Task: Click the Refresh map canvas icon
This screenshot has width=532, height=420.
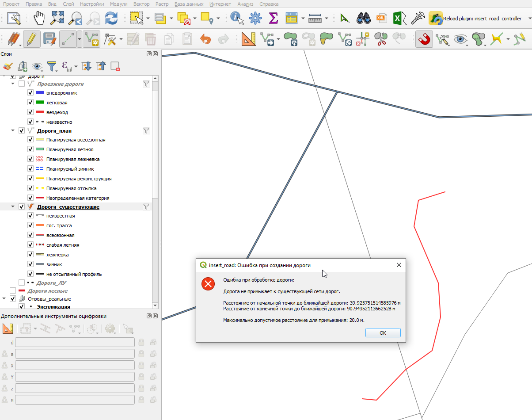Action: click(x=111, y=19)
